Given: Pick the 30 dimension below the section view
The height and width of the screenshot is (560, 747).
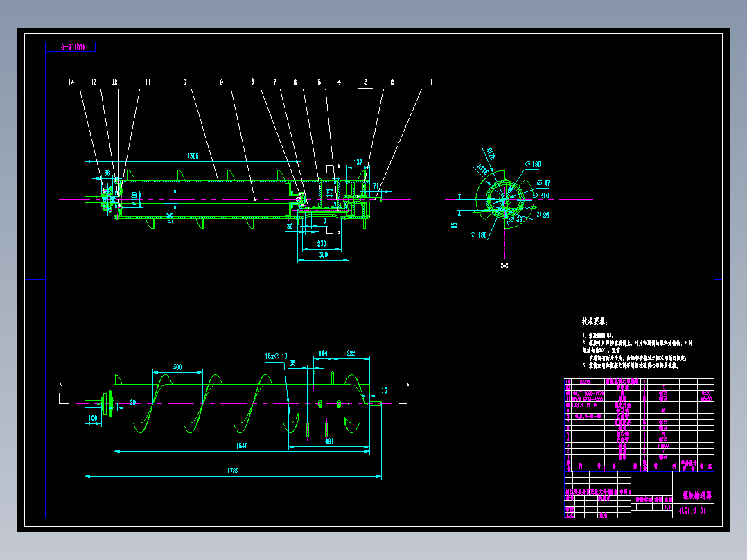Looking at the screenshot, I should (x=290, y=227).
